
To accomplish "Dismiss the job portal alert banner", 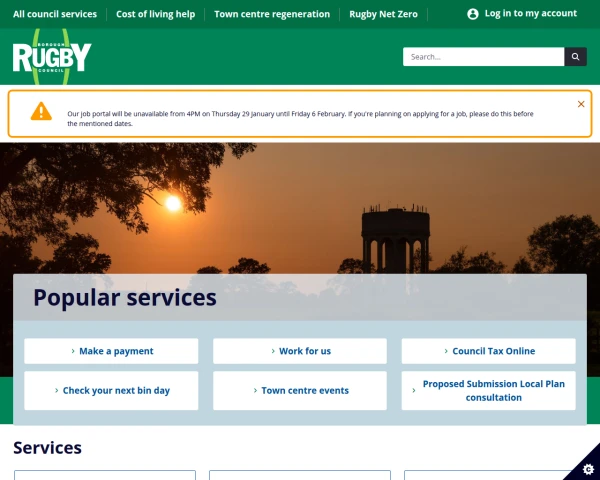I will (581, 104).
